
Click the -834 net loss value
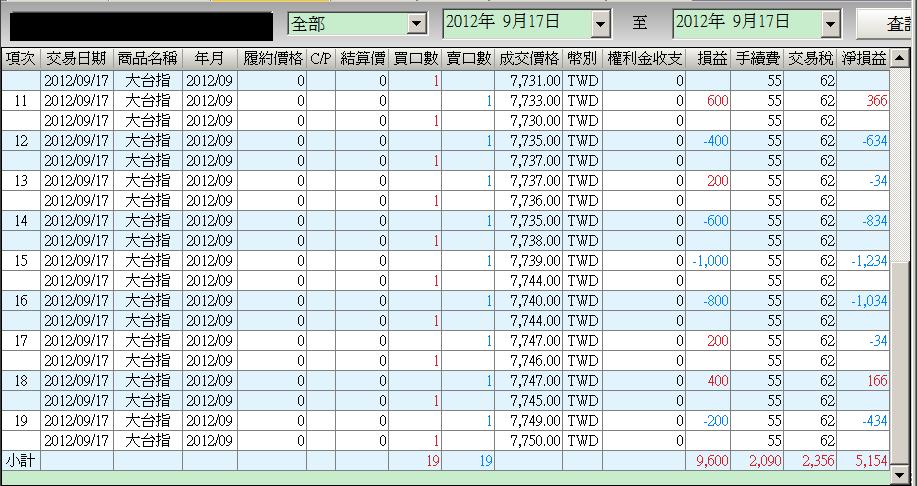click(875, 221)
